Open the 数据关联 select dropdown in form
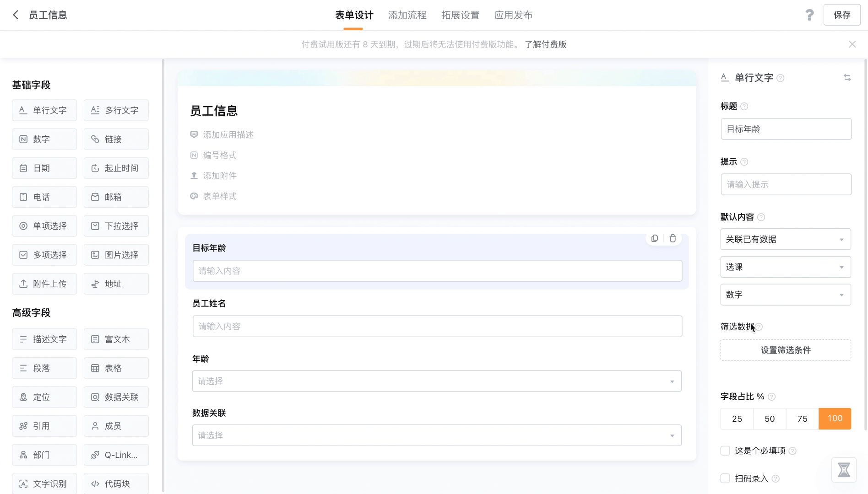This screenshot has height=494, width=868. (437, 435)
